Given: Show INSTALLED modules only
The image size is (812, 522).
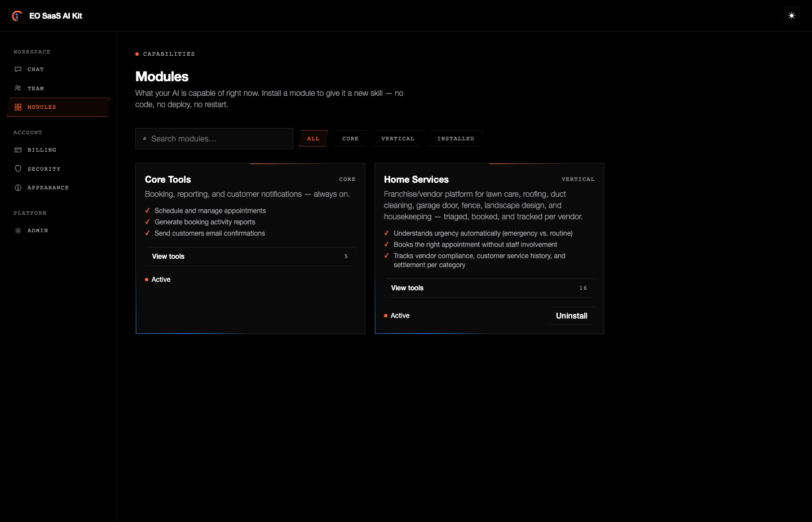Looking at the screenshot, I should click(456, 139).
